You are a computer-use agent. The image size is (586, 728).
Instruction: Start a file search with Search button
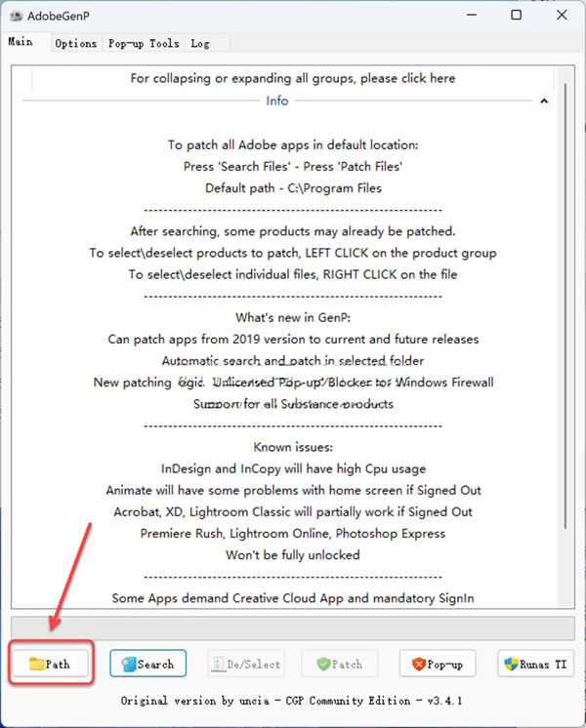[147, 664]
